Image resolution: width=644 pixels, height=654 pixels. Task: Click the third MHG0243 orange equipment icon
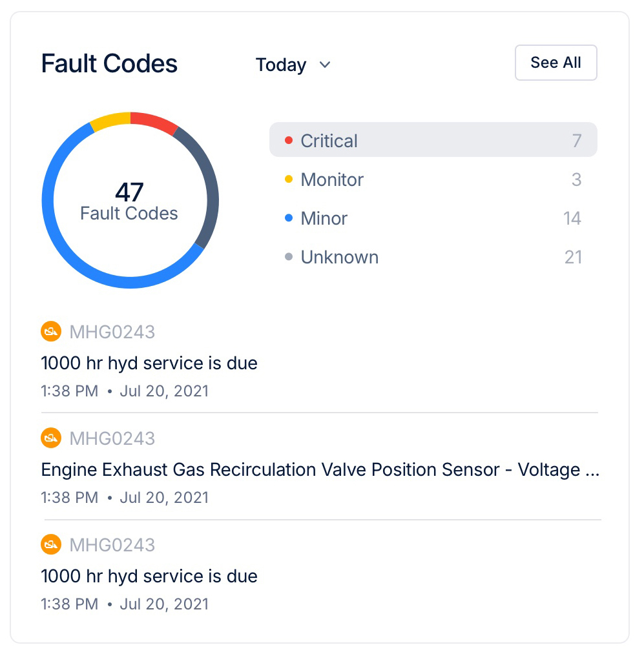coord(51,545)
